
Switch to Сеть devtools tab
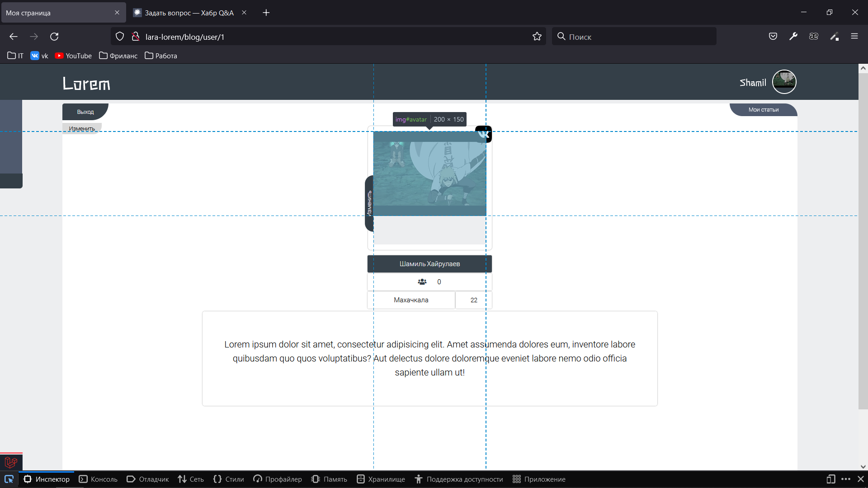pos(191,479)
